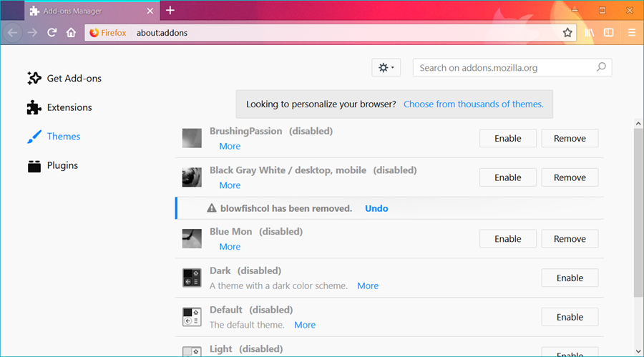
Task: Reload the current page
Action: [52, 32]
